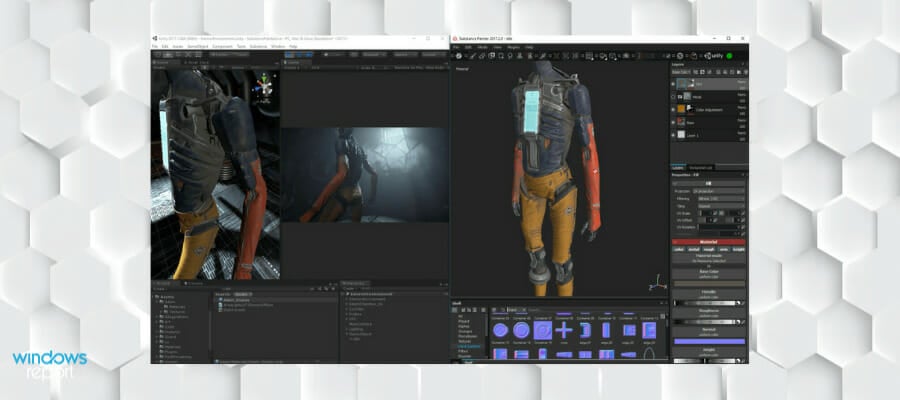Click the Play button in Unity toolbar

(x=288, y=55)
